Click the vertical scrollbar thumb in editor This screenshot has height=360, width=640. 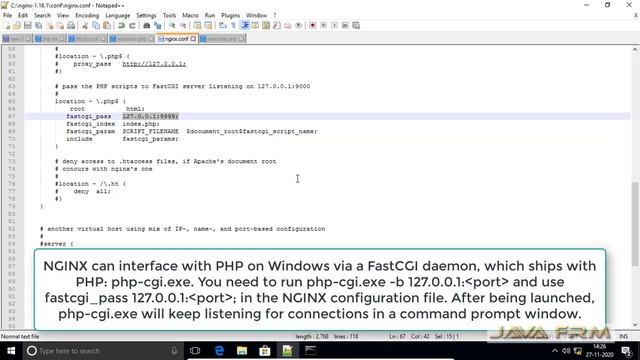coord(635,224)
